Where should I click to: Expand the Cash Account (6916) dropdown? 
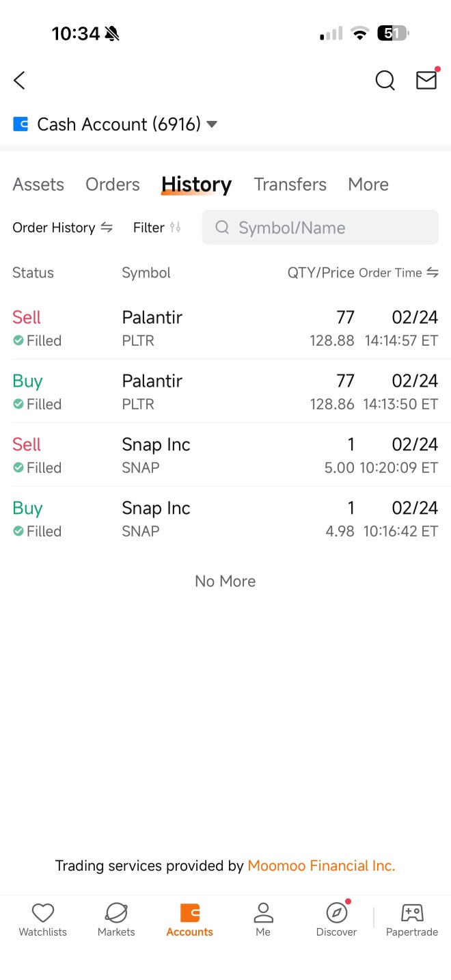212,124
